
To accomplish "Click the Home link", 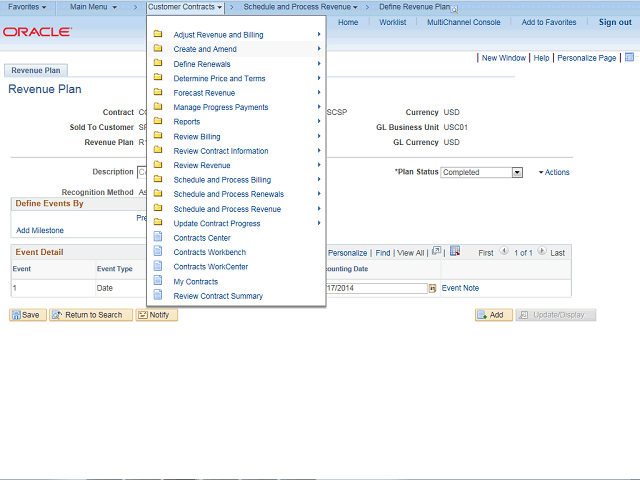I will (x=348, y=22).
